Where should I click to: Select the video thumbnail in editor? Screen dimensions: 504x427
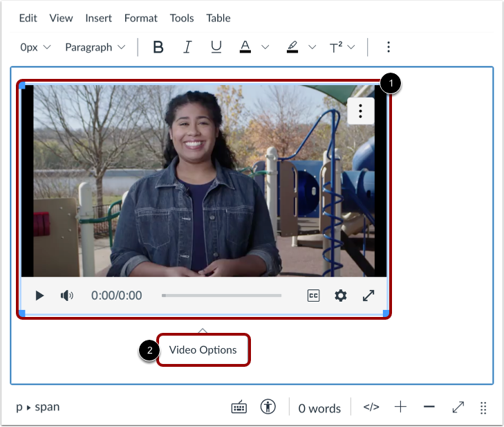(x=204, y=181)
